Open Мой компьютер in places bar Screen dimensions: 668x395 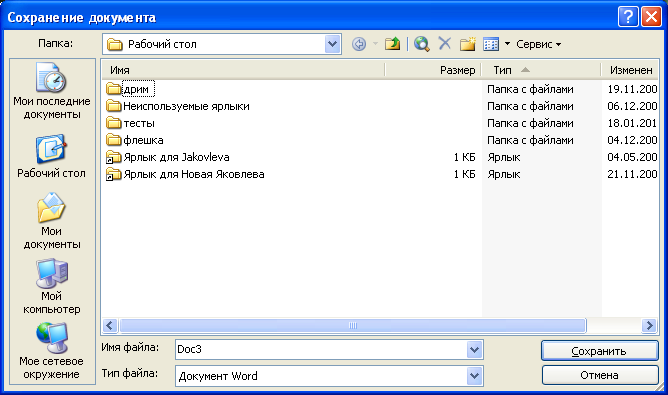click(x=52, y=286)
